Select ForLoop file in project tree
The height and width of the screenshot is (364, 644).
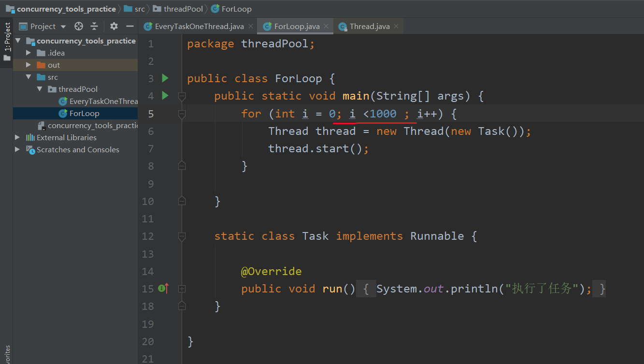[84, 113]
